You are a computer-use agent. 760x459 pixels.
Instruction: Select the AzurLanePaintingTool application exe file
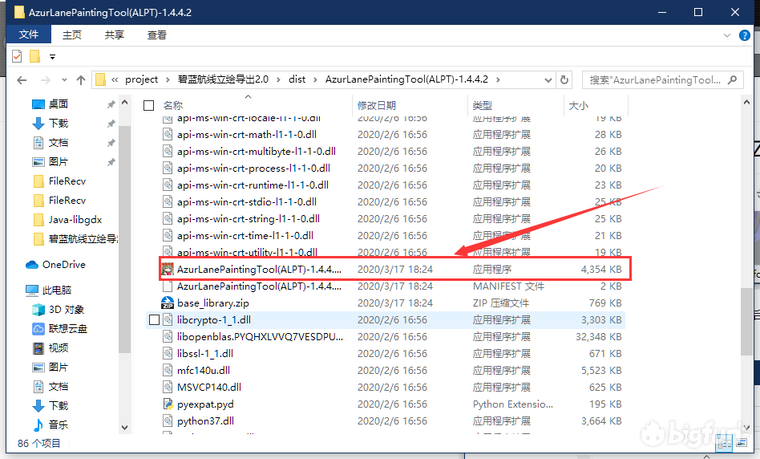point(395,269)
